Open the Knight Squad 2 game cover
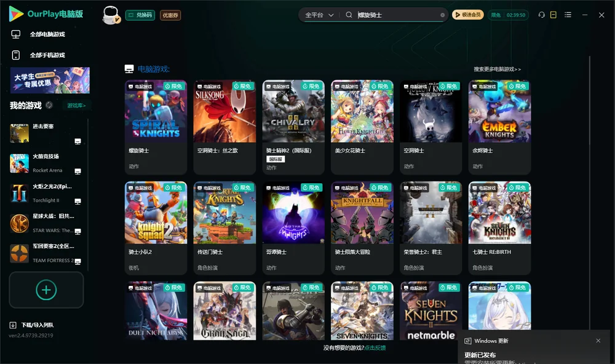 156,213
